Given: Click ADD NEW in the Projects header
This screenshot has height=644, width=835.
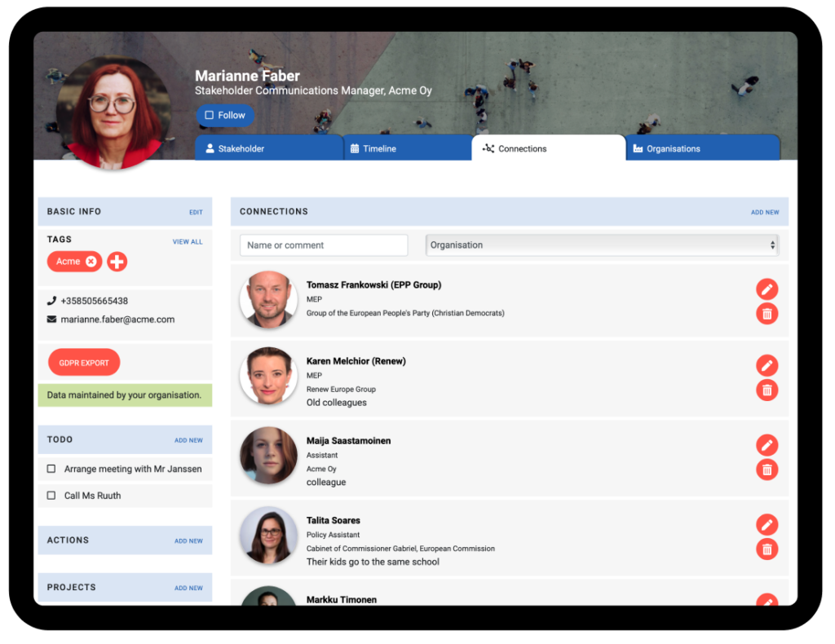Looking at the screenshot, I should coord(188,588).
